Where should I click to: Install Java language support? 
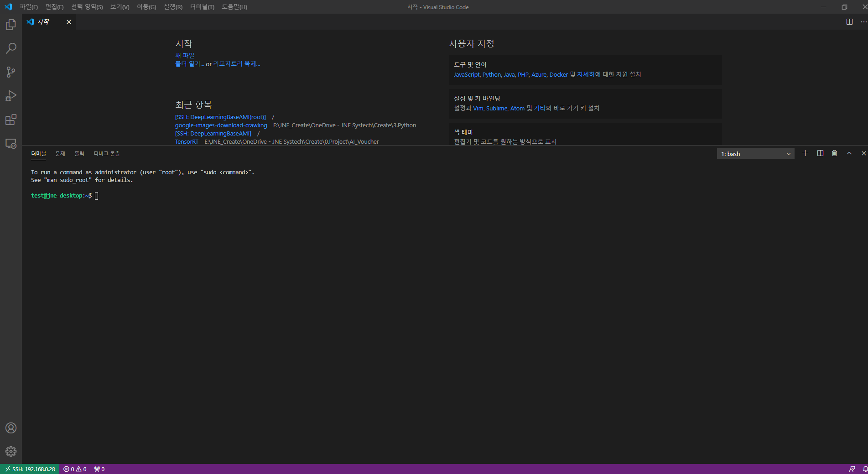click(509, 75)
